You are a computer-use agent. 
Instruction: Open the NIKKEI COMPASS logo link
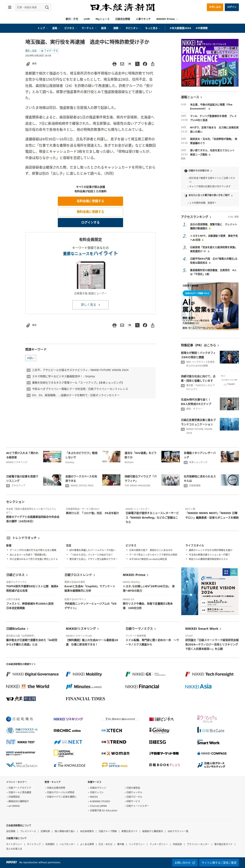pos(212,753)
